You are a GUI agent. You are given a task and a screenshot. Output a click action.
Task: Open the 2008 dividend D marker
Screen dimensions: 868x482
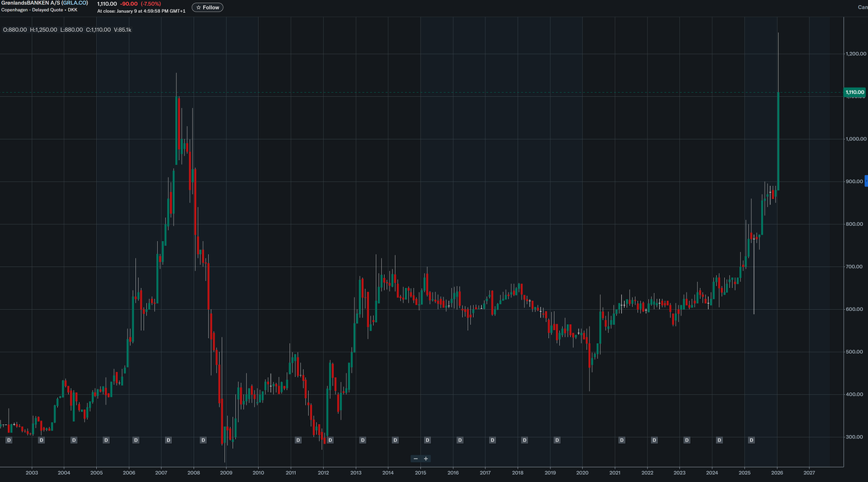click(203, 439)
